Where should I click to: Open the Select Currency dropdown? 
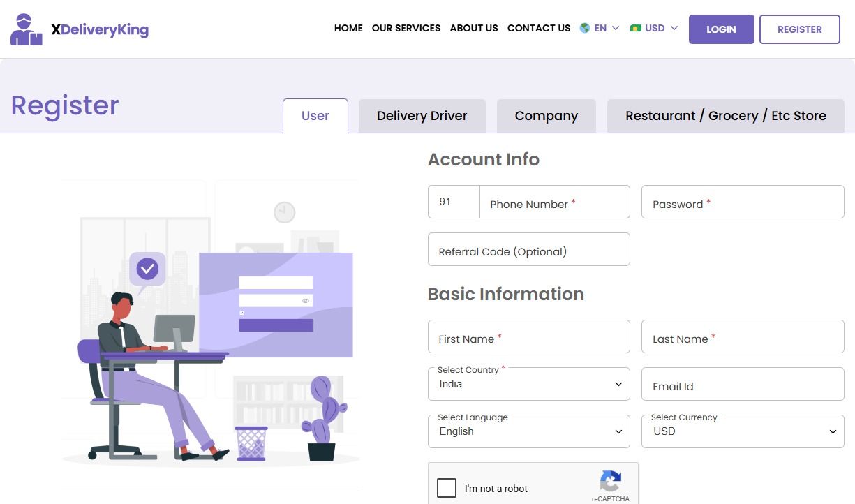point(742,431)
